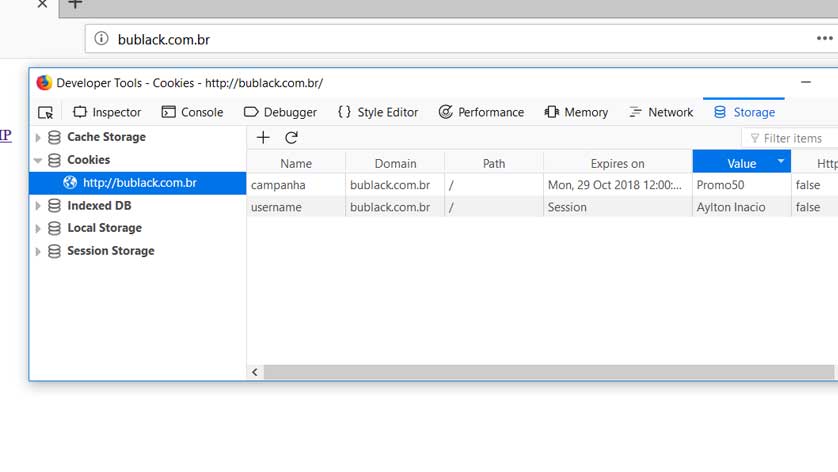838x472 pixels.
Task: Click the Promo50 value cell
Action: click(742, 185)
